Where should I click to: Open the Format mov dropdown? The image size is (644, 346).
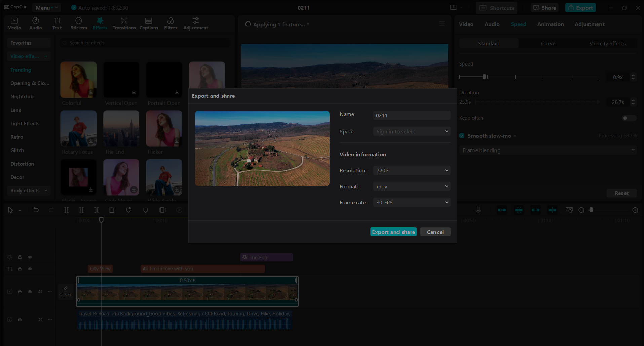pos(412,186)
